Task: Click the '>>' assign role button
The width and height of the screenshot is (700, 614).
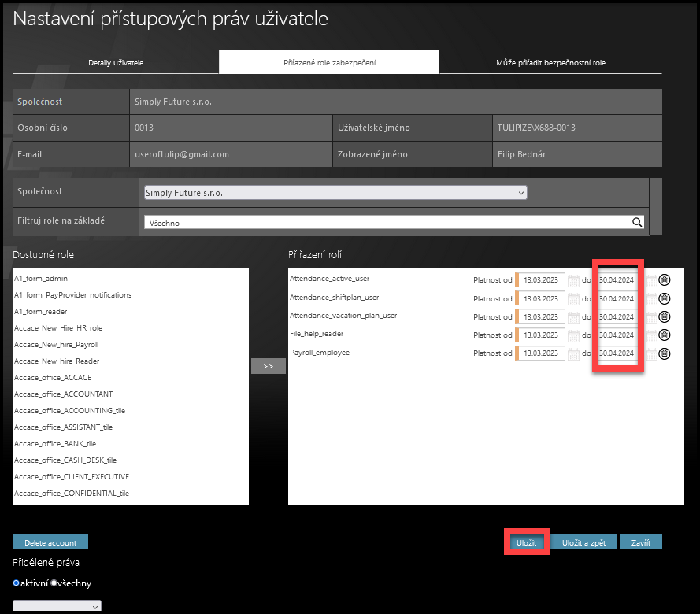Action: pos(268,367)
